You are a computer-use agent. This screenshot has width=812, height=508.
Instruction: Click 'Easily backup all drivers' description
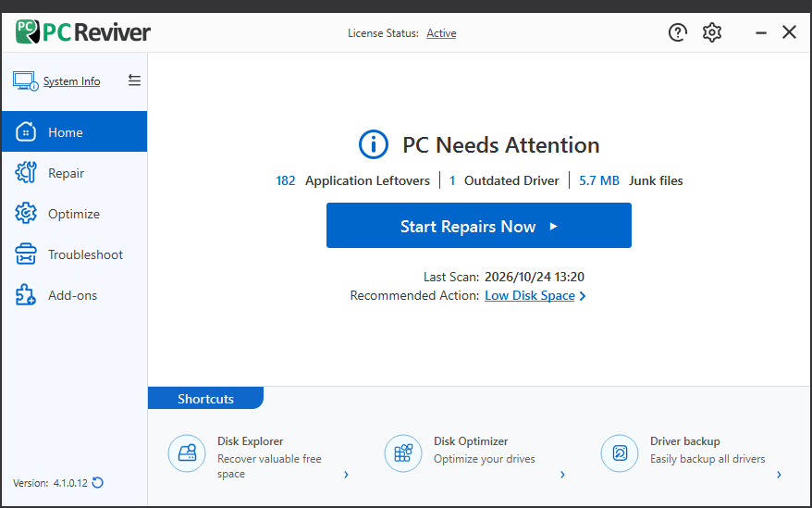coord(707,459)
